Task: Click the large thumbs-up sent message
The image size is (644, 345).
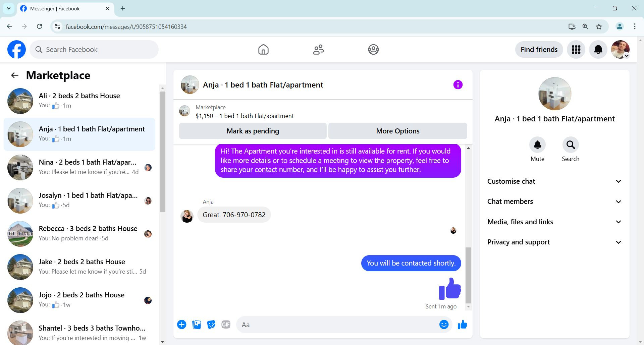Action: (450, 289)
